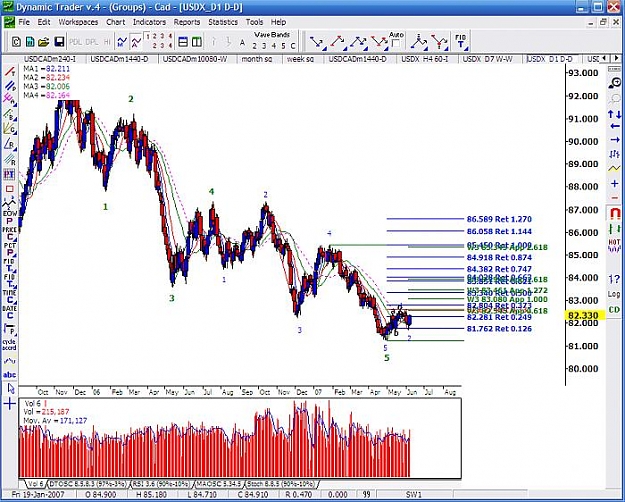Select the blue crosshair plus tool
The image size is (625, 502).
[x=10, y=404]
